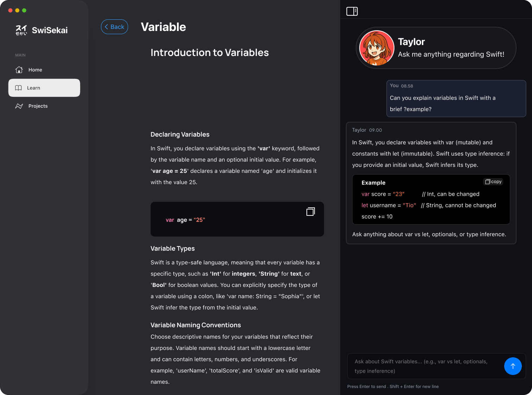
Task: Switch to the Projects menu item
Action: click(x=38, y=106)
